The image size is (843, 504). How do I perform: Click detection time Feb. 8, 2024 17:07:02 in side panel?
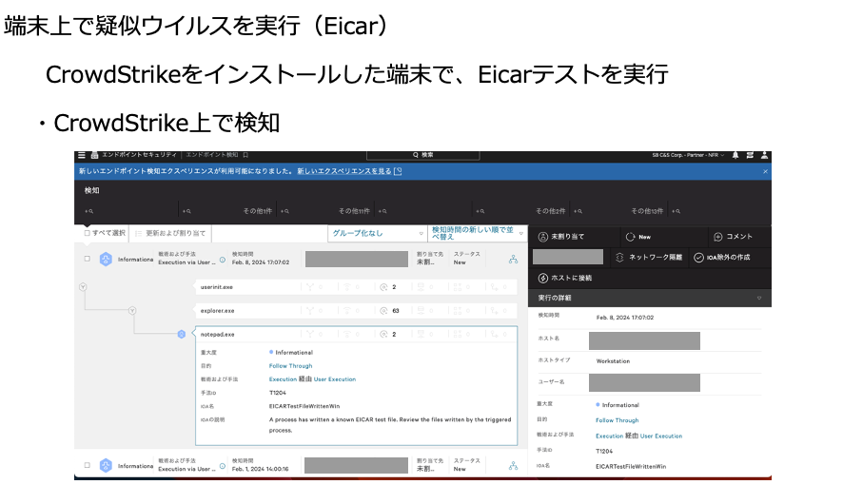[x=625, y=318]
